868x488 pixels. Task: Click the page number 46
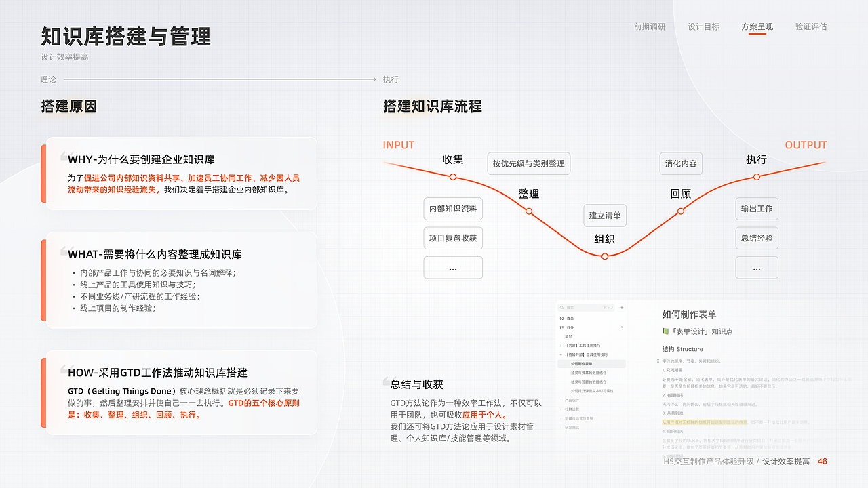tap(822, 462)
